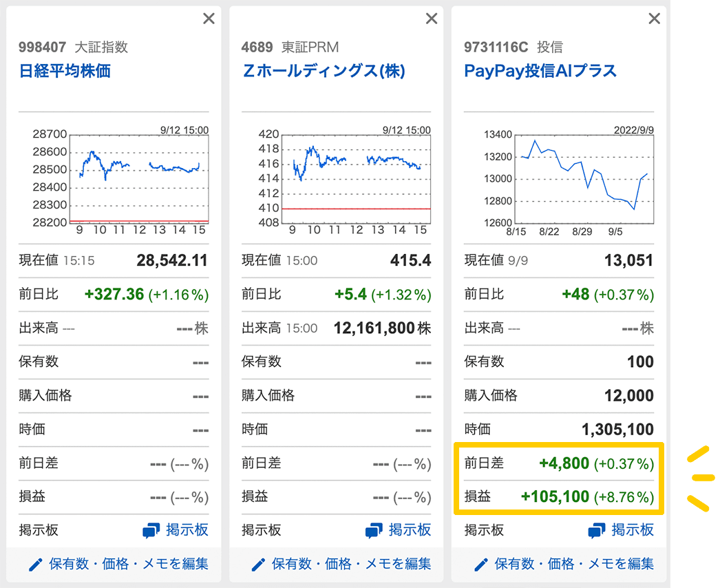Close the 日経平均株価 card
The width and height of the screenshot is (720, 588).
pos(209,19)
